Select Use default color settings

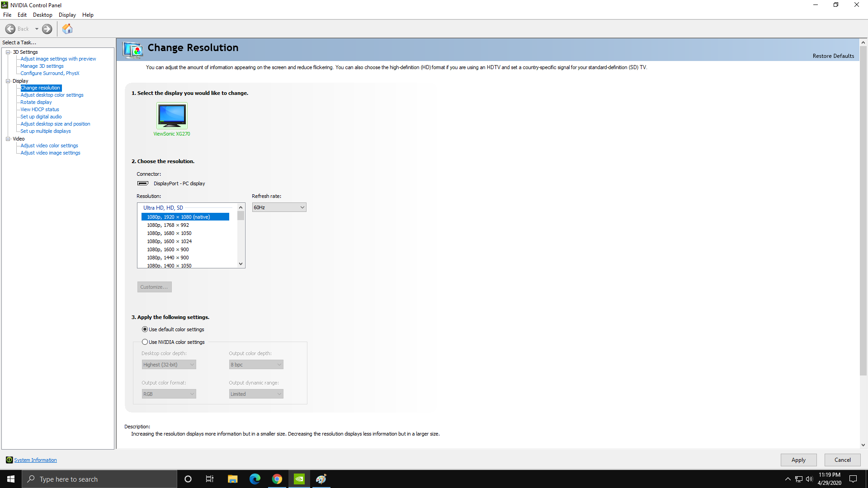click(145, 329)
